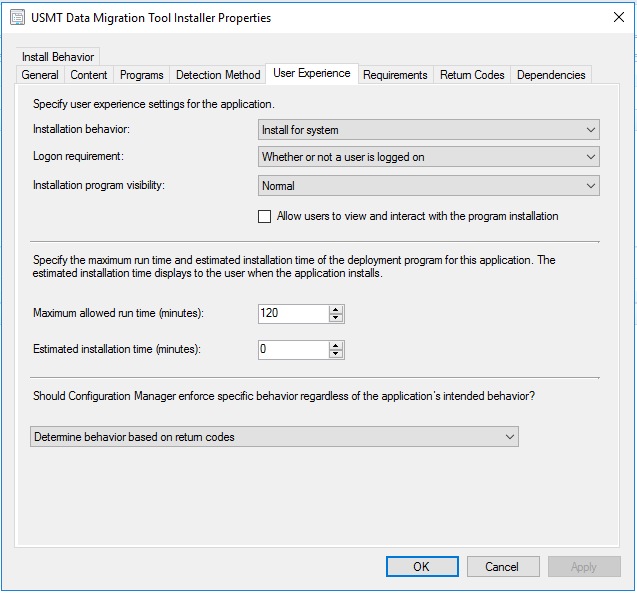The height and width of the screenshot is (594, 637).
Task: Click the 'Should Configuration Manager enforce' question text
Action: pyautogui.click(x=284, y=396)
